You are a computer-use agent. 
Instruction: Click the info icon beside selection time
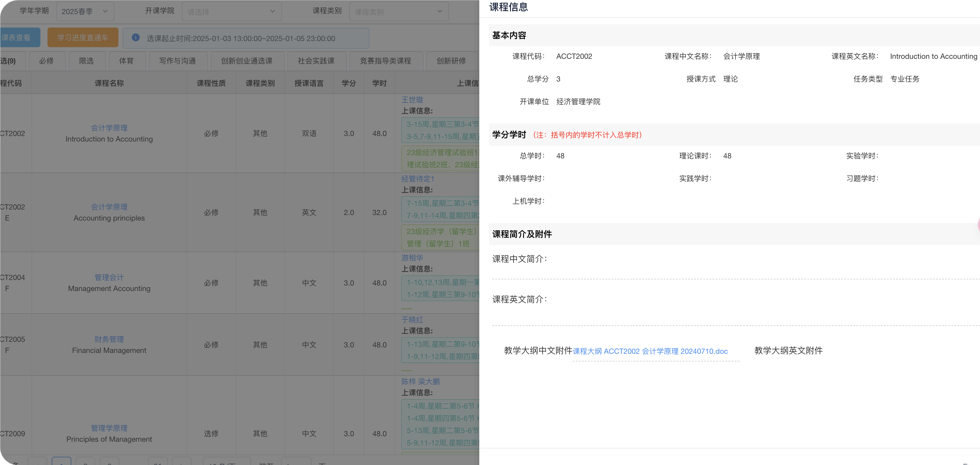point(136,38)
